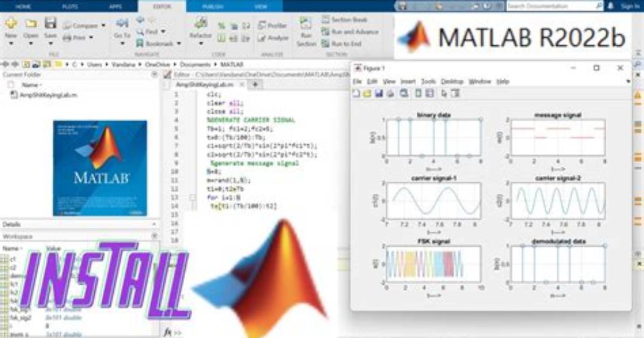644x338 pixels.
Task: Click the Refactor icon
Action: pyautogui.click(x=201, y=23)
